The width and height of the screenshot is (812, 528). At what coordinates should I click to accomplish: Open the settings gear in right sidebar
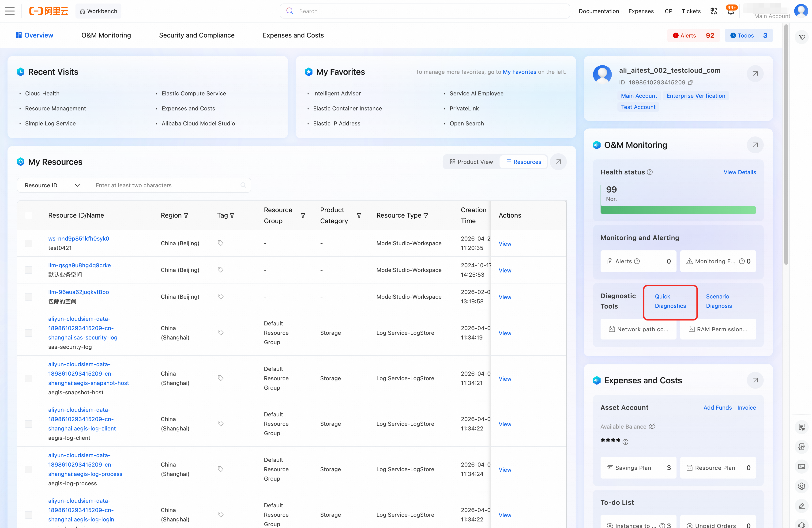click(802, 486)
